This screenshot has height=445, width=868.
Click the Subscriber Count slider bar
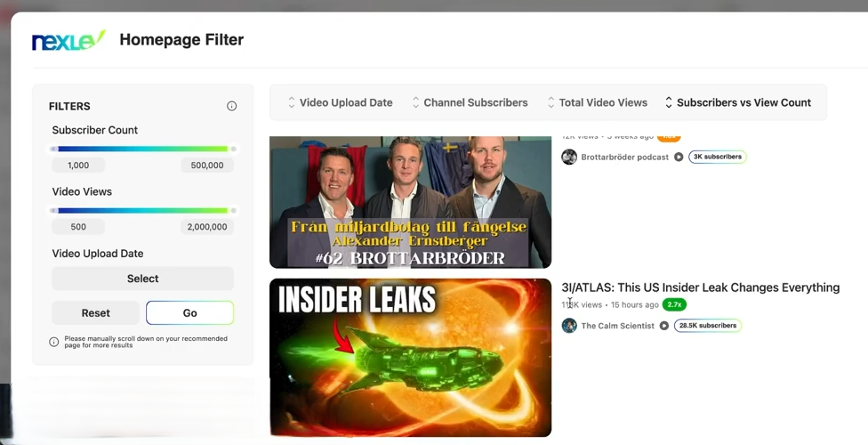[x=143, y=149]
